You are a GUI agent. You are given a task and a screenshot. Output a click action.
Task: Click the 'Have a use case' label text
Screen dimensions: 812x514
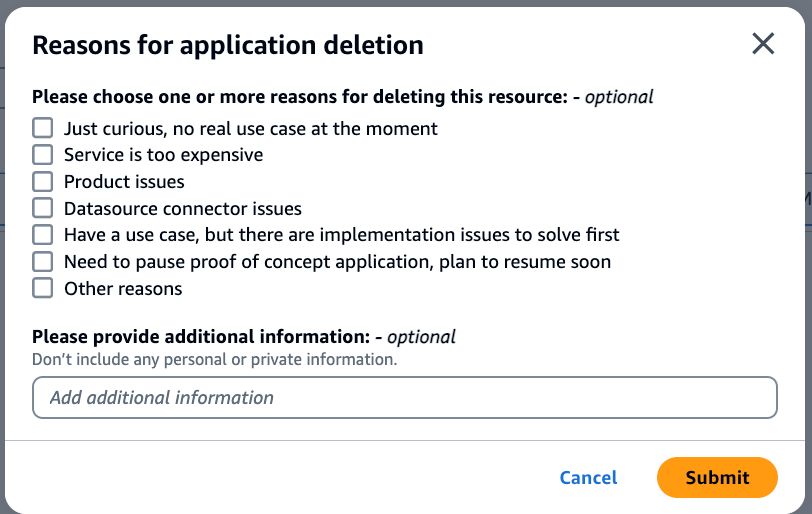(341, 235)
